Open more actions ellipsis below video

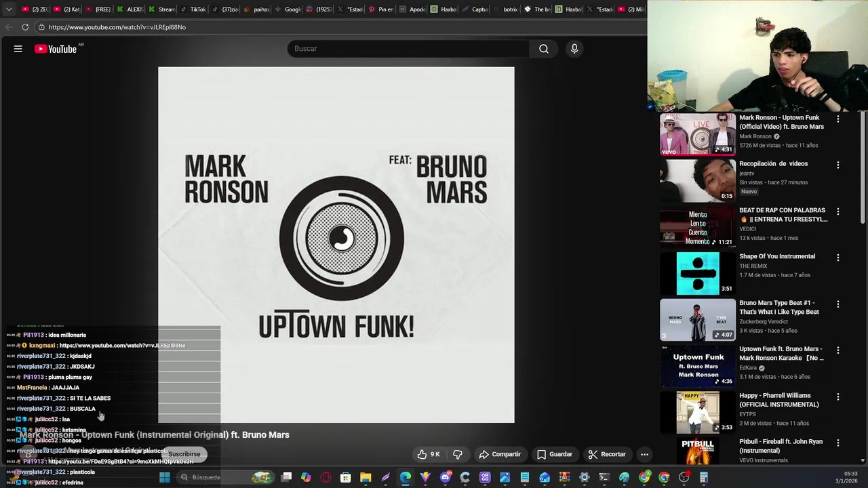point(645,454)
